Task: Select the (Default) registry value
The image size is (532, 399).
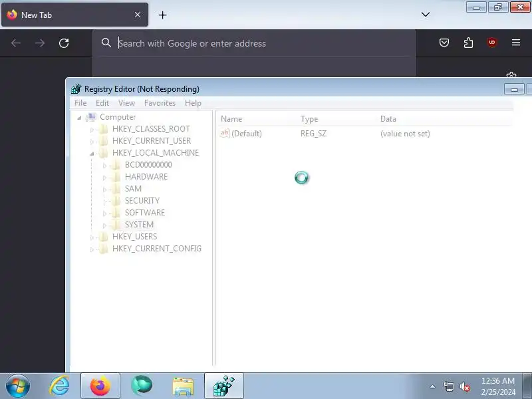Action: tap(246, 134)
